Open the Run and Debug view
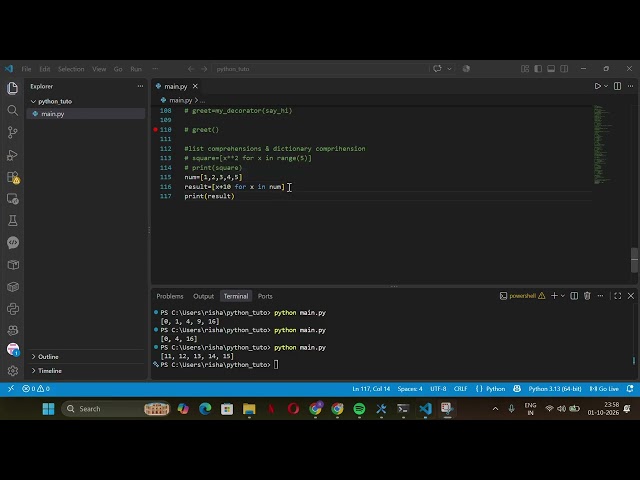The width and height of the screenshot is (640, 480). (13, 155)
